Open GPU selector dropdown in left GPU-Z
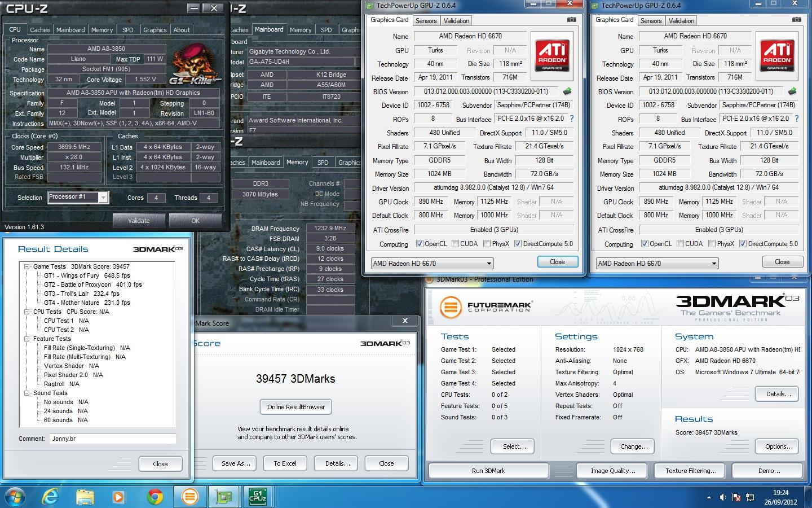This screenshot has height=508, width=812. 432,263
